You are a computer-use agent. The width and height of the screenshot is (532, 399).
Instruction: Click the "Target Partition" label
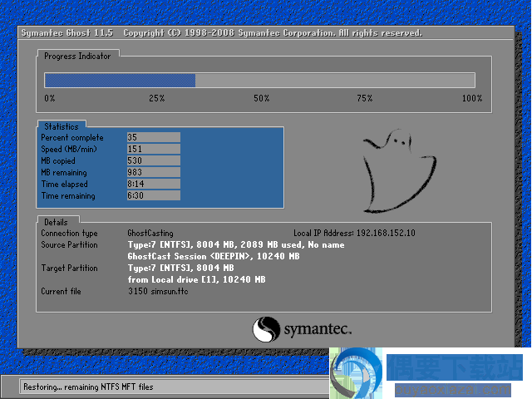tap(69, 268)
